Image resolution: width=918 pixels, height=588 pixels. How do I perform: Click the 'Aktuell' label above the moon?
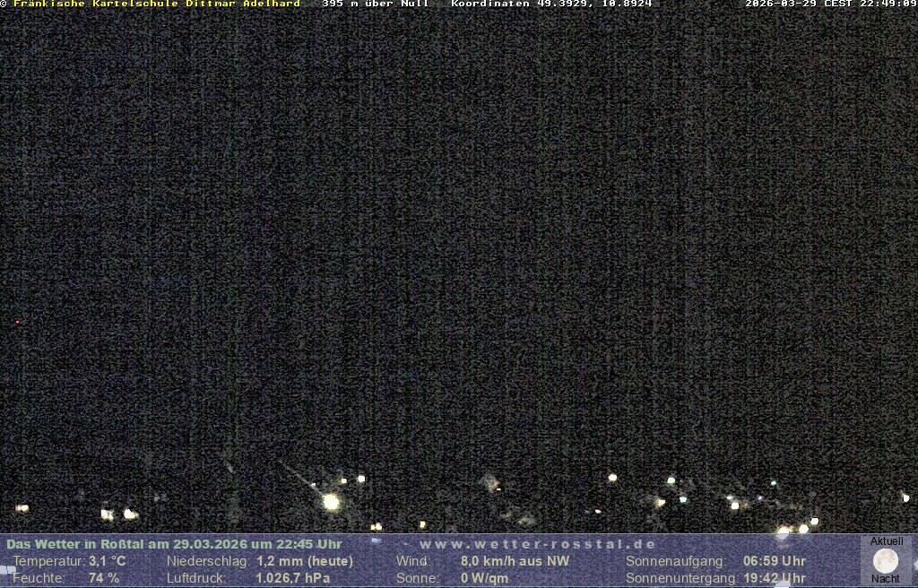[887, 541]
